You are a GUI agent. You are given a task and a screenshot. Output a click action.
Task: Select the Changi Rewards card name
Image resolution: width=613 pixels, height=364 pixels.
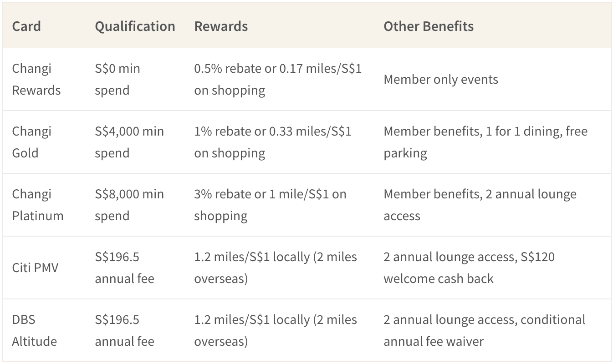36,79
